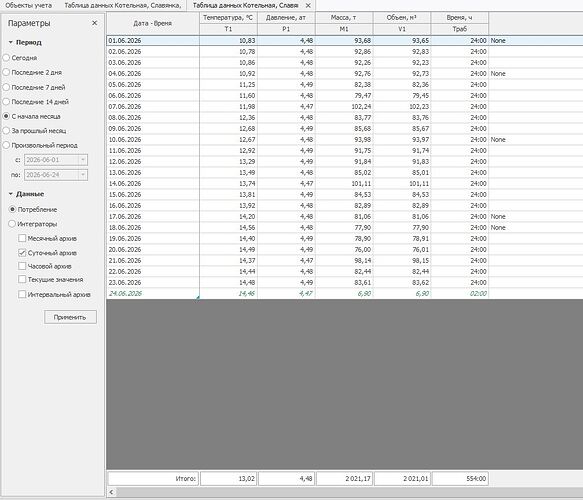Click the Дата - Время column header
This screenshot has width=583, height=500.
[153, 23]
